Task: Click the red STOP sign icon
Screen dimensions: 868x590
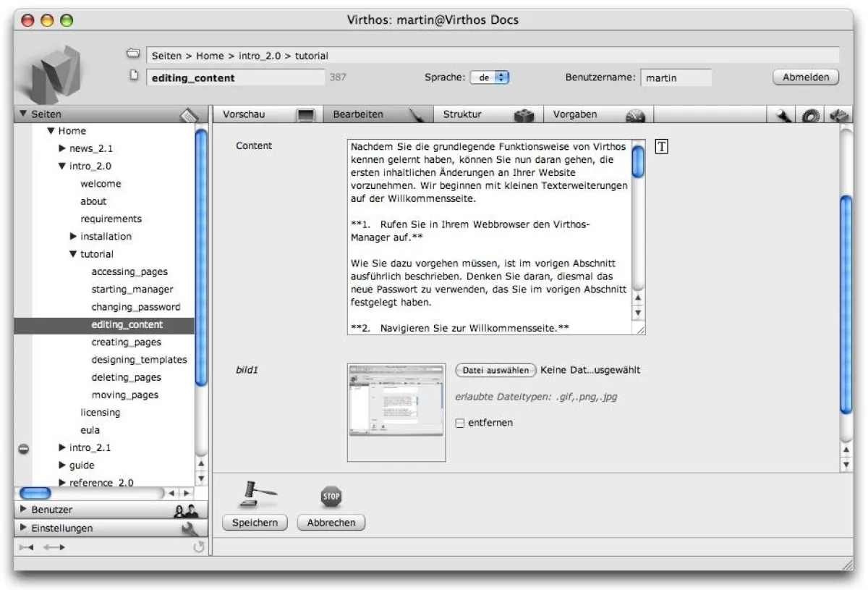Action: [x=331, y=496]
